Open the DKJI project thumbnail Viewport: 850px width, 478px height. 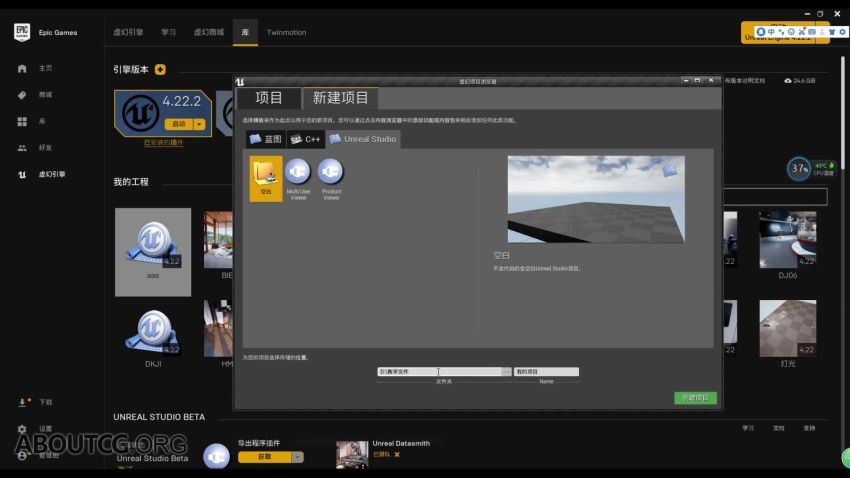tap(153, 330)
